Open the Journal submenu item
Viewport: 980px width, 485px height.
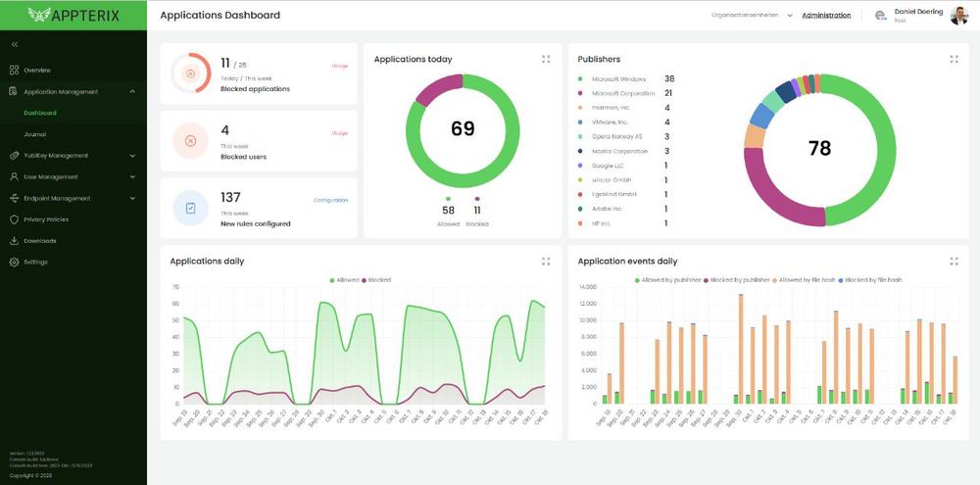tap(35, 134)
